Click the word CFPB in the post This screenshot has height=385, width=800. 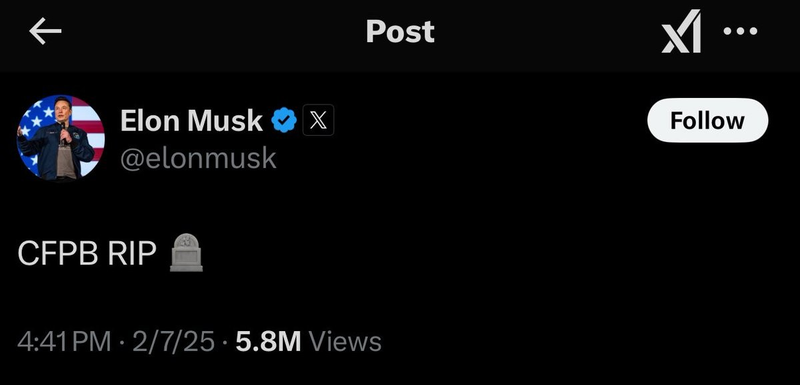point(58,253)
